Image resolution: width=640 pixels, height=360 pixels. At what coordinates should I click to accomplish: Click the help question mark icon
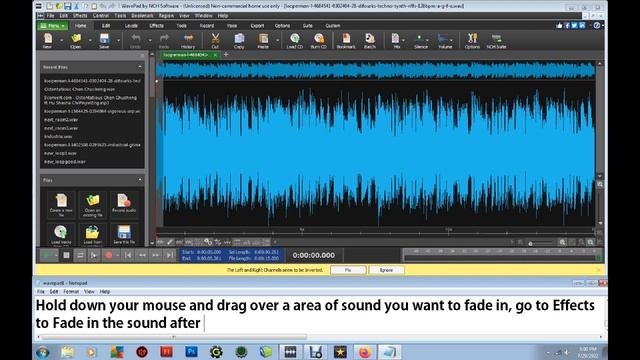pyautogui.click(x=597, y=25)
